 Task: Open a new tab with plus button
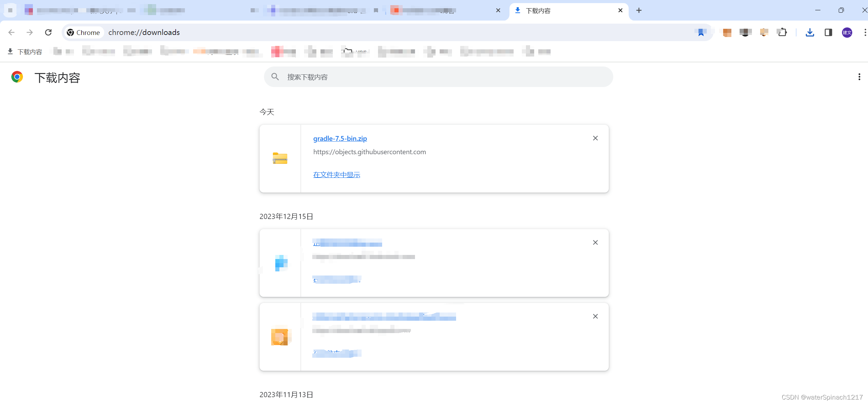[639, 11]
